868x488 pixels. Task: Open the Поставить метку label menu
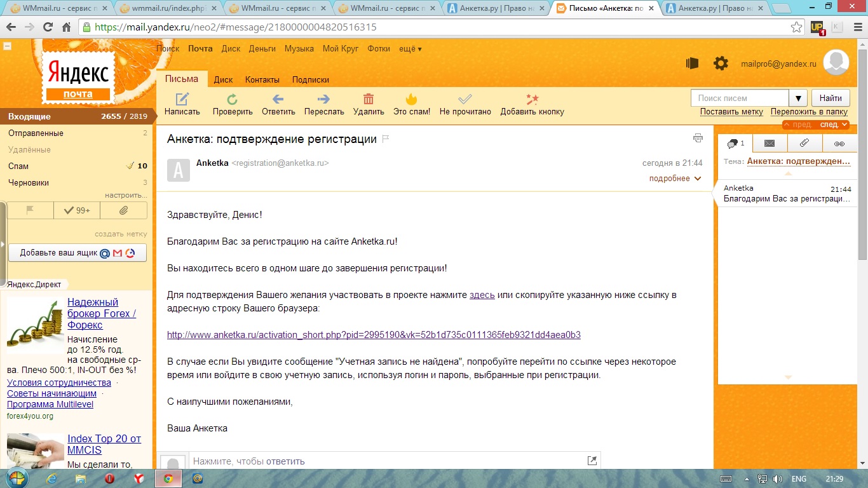pos(731,112)
